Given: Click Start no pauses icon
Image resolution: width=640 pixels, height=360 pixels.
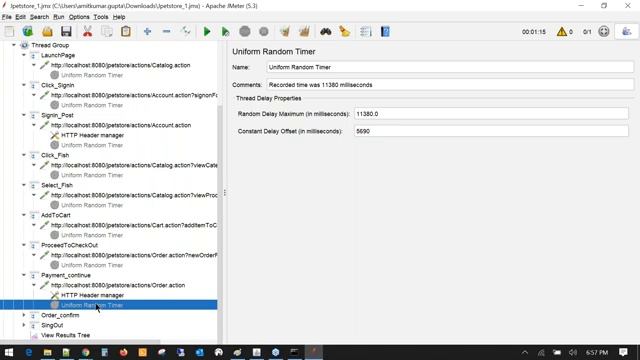Looking at the screenshot, I should (225, 31).
